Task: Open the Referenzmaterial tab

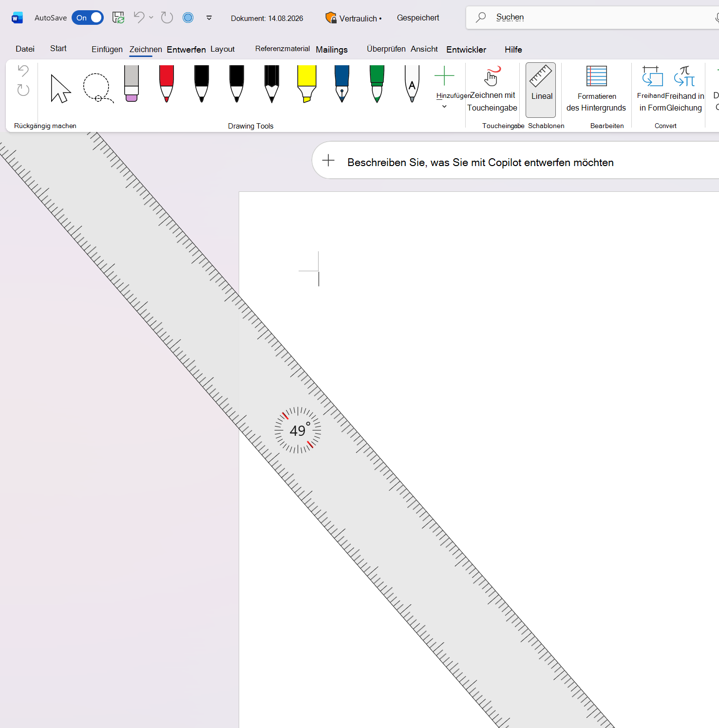Action: (x=283, y=49)
